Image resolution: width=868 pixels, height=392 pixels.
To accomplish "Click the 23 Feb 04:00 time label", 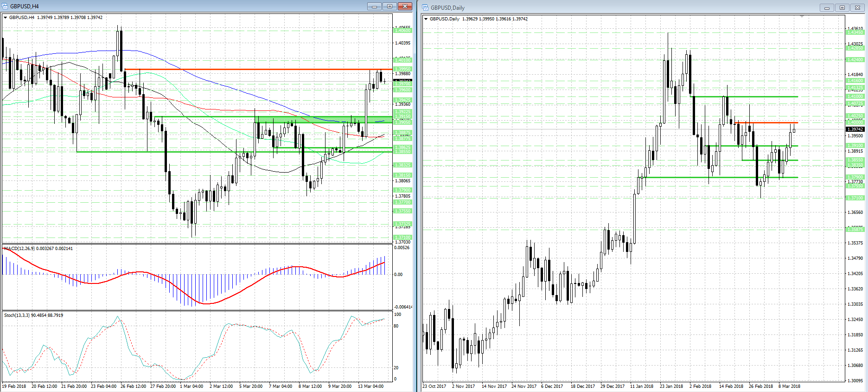I will (103, 386).
